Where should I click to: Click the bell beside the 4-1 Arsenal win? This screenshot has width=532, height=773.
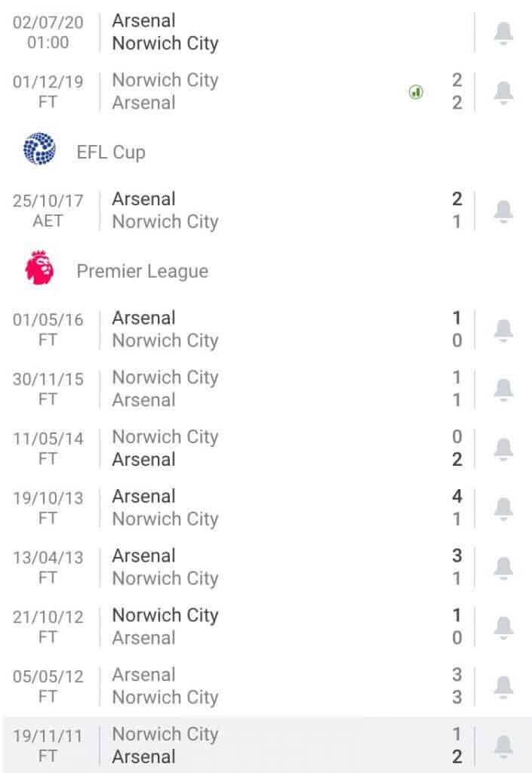pyautogui.click(x=502, y=507)
